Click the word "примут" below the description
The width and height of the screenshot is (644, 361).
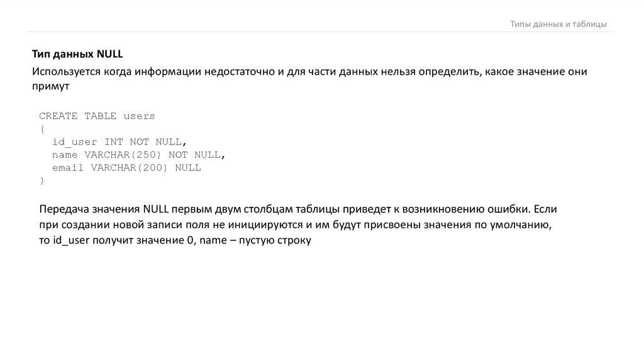[49, 88]
